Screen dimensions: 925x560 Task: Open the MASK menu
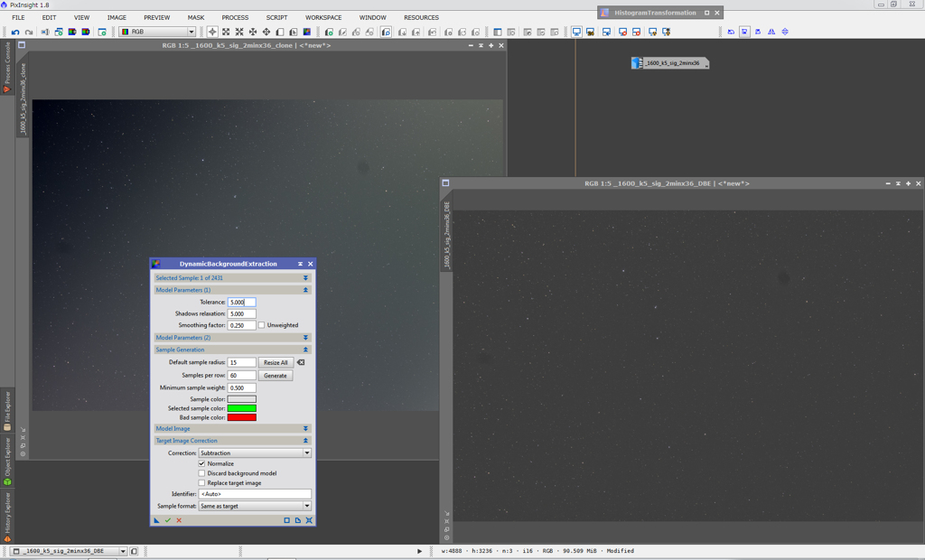tap(196, 18)
